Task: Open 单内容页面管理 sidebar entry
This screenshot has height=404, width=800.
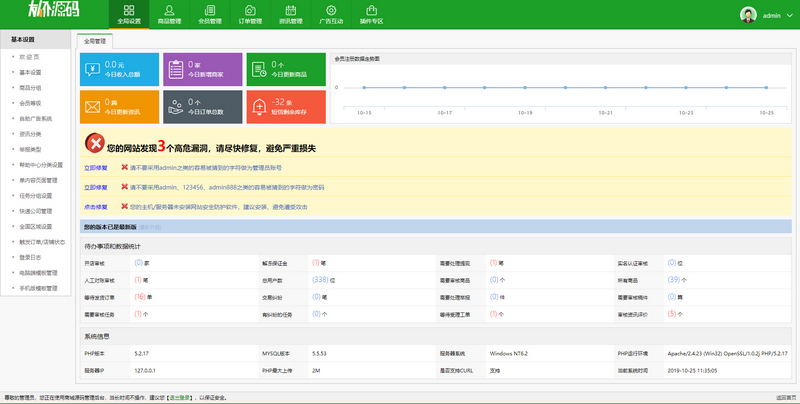Action: point(38,180)
